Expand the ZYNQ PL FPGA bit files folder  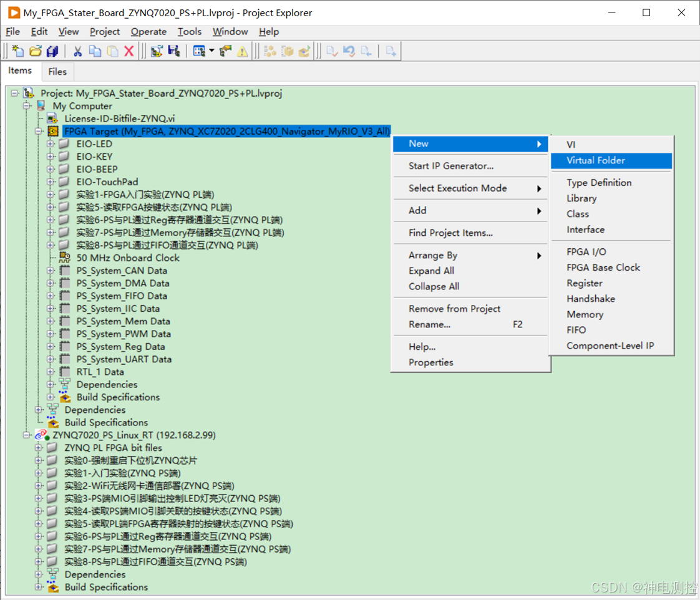tap(39, 448)
